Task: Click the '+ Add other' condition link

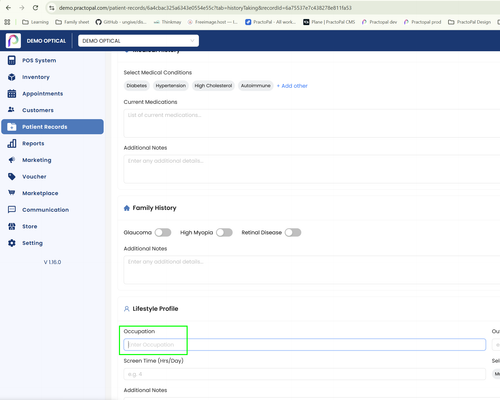Action: click(292, 86)
